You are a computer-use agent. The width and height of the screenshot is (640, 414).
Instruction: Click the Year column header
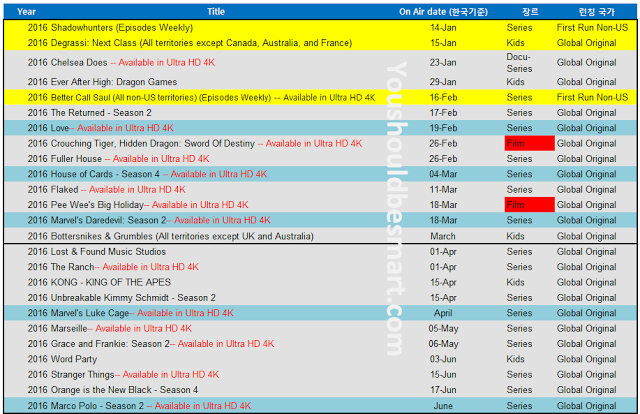(x=26, y=11)
